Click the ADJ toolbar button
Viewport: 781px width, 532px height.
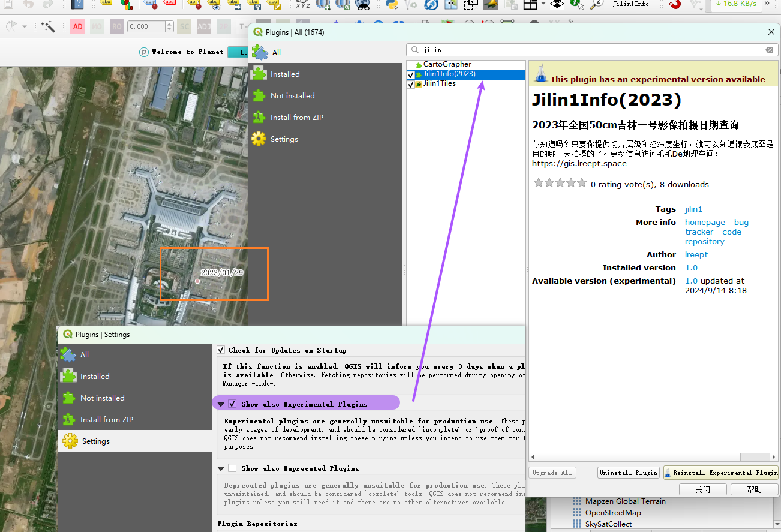tap(204, 26)
